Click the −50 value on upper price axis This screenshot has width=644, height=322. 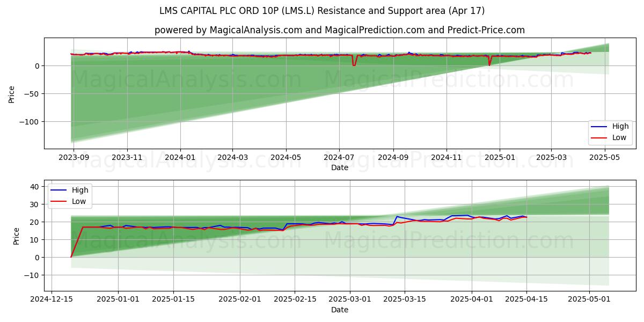32,94
